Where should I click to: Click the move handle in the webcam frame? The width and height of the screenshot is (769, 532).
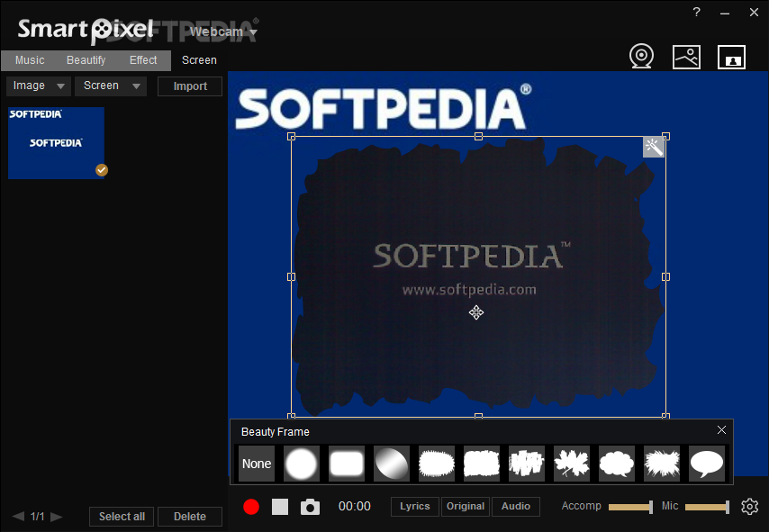point(475,312)
